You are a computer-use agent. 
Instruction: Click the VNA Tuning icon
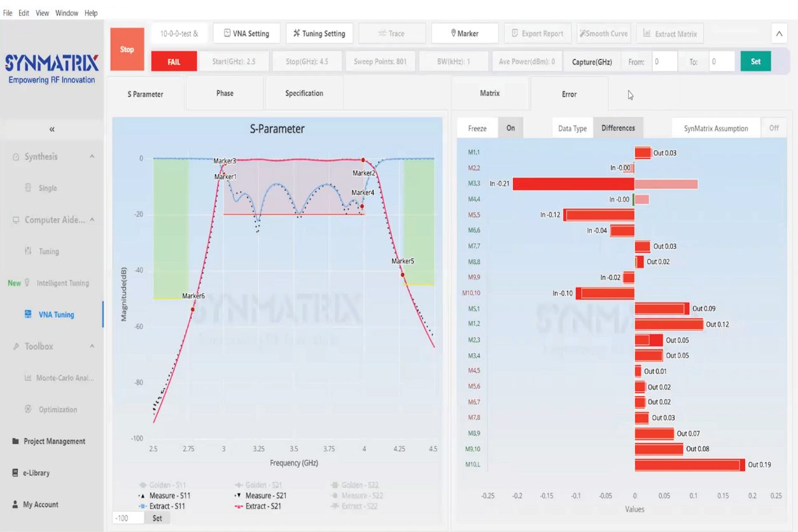pos(28,314)
